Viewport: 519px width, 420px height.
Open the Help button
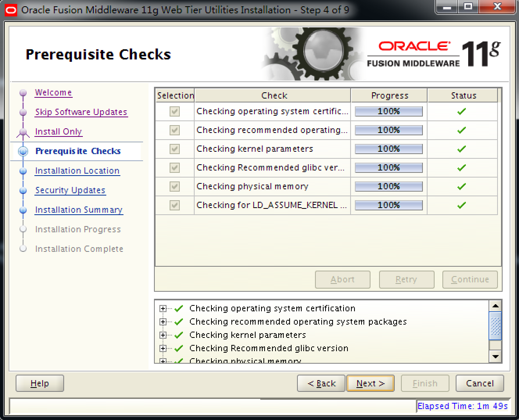pyautogui.click(x=40, y=384)
